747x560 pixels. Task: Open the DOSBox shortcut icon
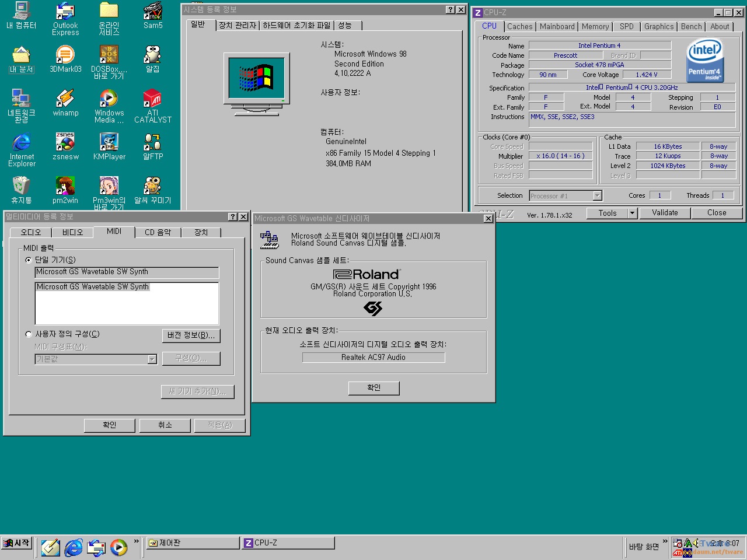[109, 62]
